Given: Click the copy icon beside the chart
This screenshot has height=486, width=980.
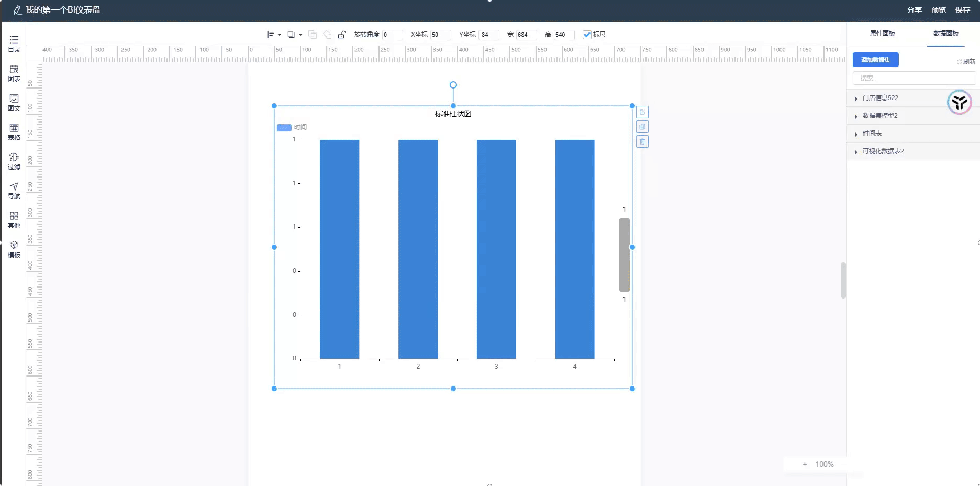Looking at the screenshot, I should pyautogui.click(x=642, y=127).
